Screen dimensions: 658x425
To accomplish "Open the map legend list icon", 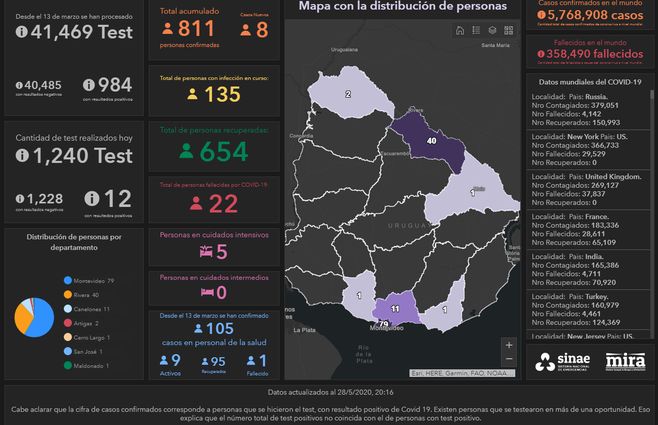I will (x=475, y=31).
